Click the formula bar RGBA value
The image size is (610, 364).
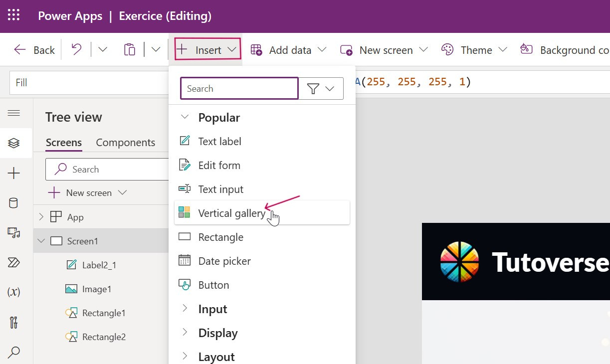[x=413, y=82]
